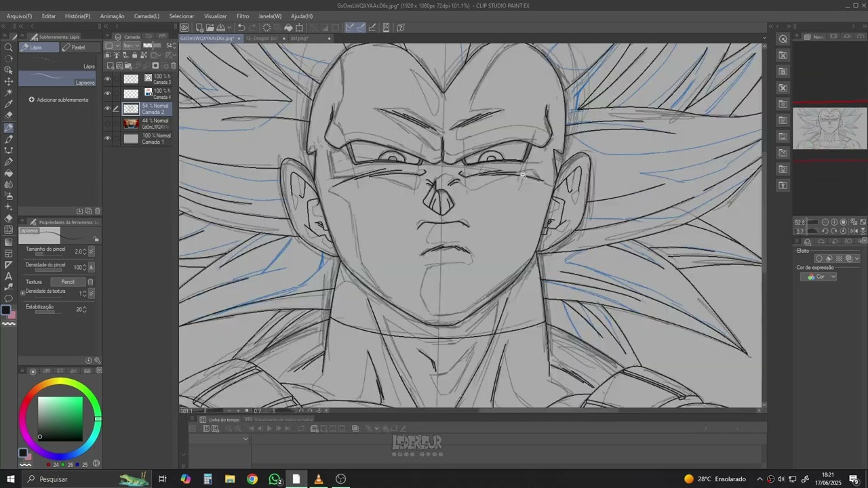Select the Lapiseira sub tool
Image resolution: width=868 pixels, height=488 pixels.
click(57, 79)
